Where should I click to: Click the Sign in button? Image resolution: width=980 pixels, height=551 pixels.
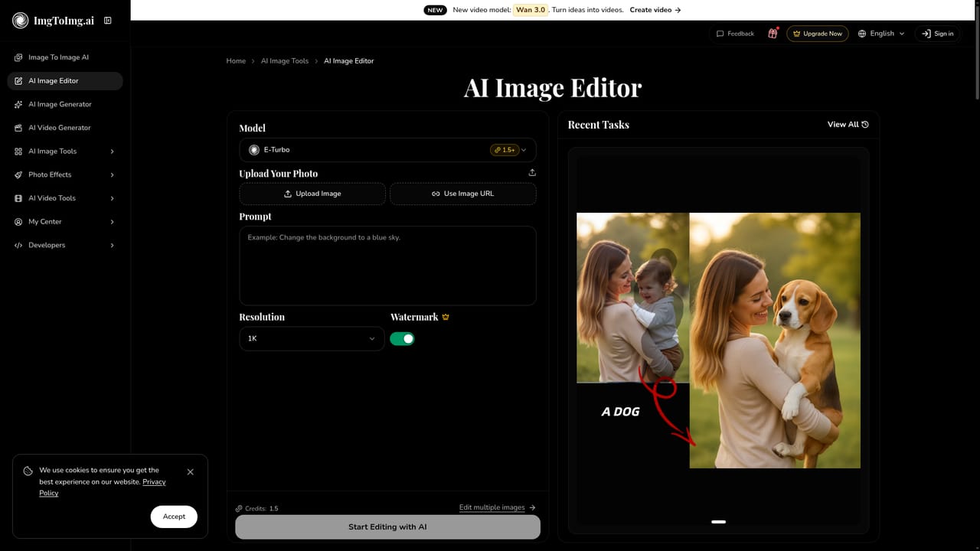937,34
